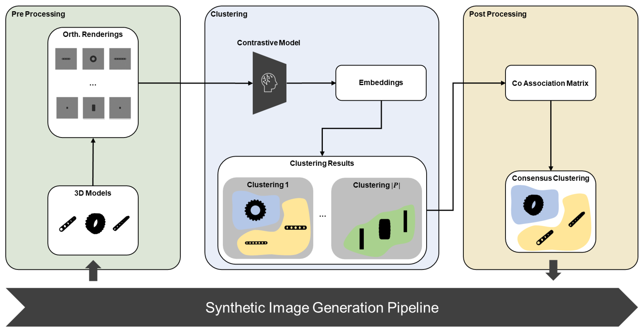This screenshot has width=644, height=332.
Task: Click the downward gray arrow below Post Processing
Action: click(x=553, y=270)
